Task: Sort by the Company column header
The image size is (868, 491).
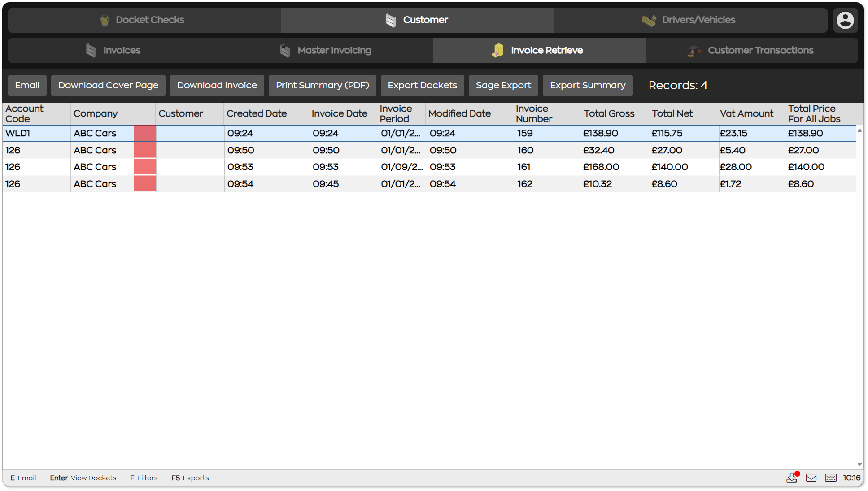Action: click(113, 114)
